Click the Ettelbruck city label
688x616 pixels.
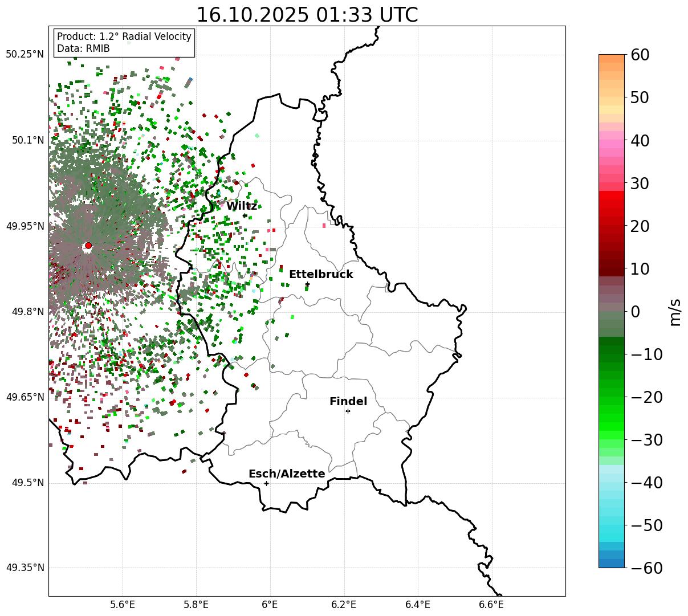(x=321, y=275)
